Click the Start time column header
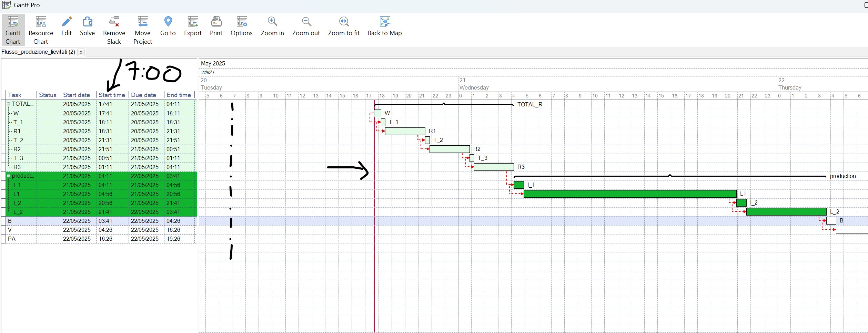This screenshot has height=333, width=868. pyautogui.click(x=112, y=95)
